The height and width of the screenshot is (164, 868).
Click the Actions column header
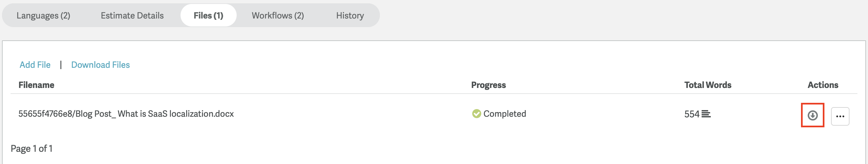[x=822, y=85]
